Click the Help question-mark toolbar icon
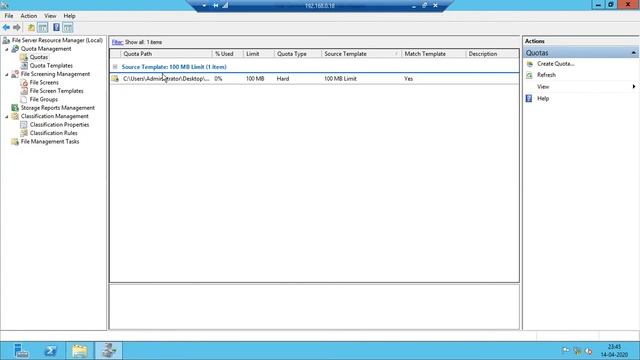The height and width of the screenshot is (360, 640). coord(56,27)
